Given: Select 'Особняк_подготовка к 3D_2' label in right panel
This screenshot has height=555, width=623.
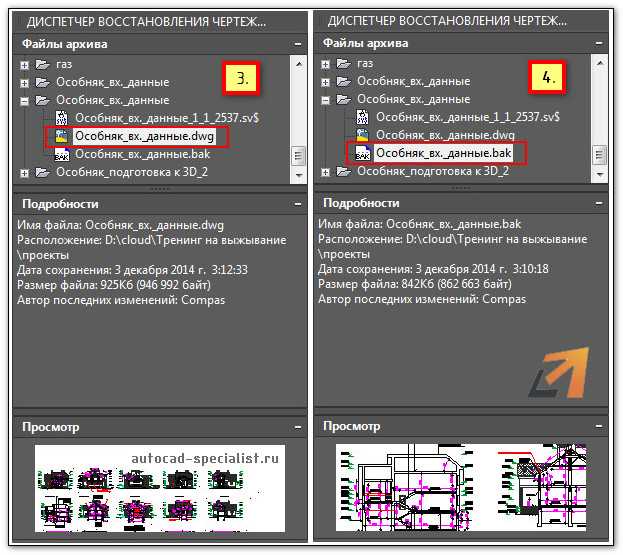Looking at the screenshot, I should pyautogui.click(x=433, y=171).
